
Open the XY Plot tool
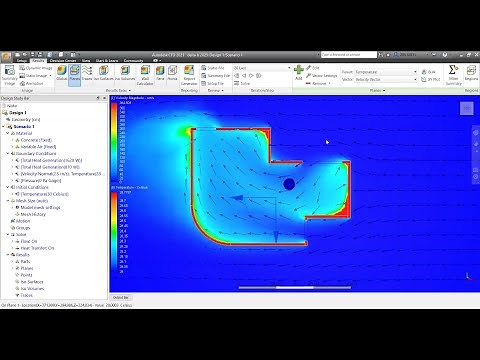tap(430, 79)
